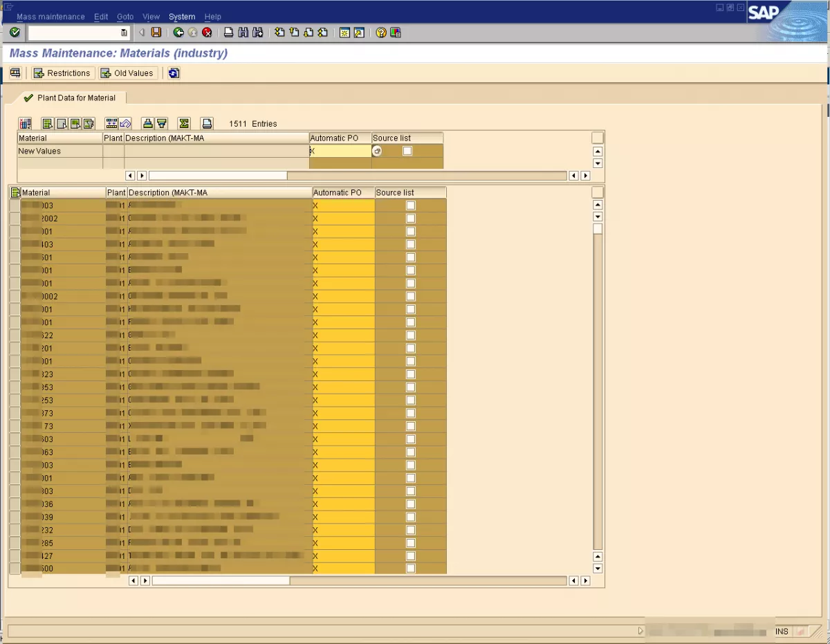
Task: Toggle Source list for material ending 2002
Action: 411,219
